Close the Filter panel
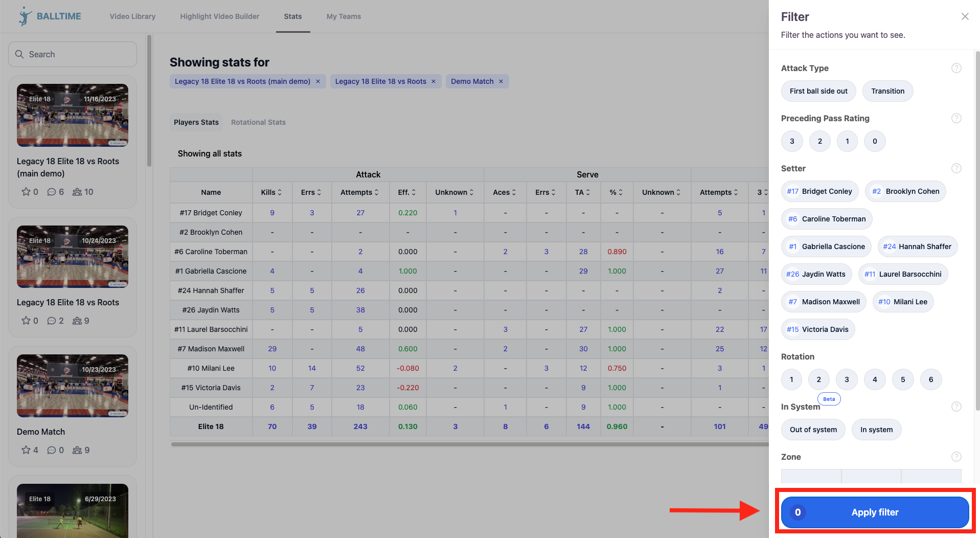Viewport: 980px width, 538px height. pyautogui.click(x=965, y=16)
